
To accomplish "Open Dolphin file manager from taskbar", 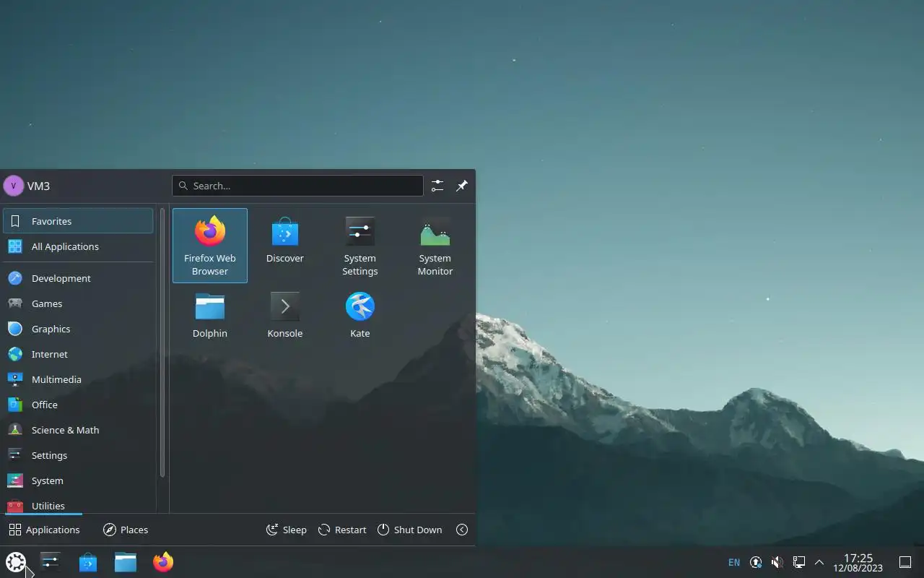I will click(x=126, y=562).
